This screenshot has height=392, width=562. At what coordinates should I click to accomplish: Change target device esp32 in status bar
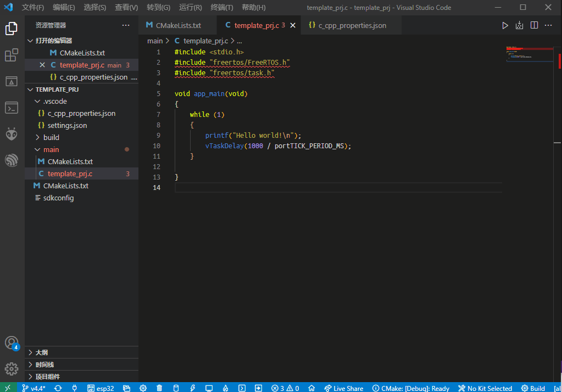coord(101,388)
